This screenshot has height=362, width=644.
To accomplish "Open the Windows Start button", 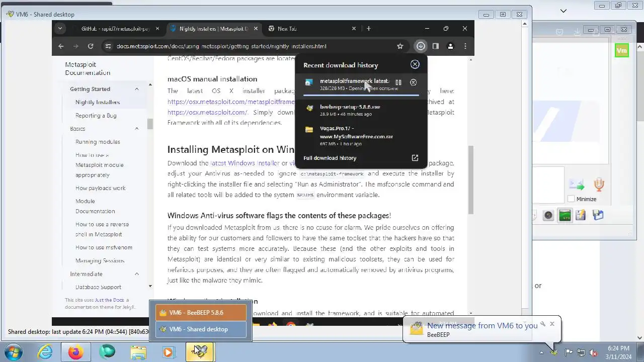I will [13, 352].
